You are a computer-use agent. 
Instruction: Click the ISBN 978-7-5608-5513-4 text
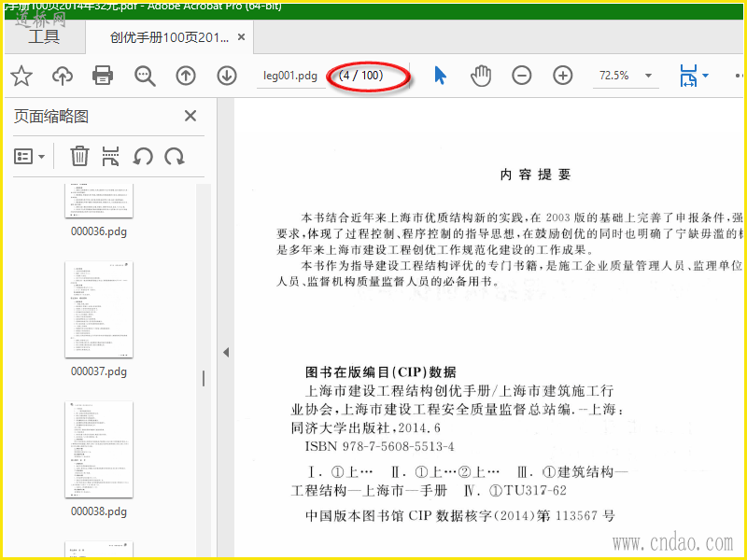point(379,447)
